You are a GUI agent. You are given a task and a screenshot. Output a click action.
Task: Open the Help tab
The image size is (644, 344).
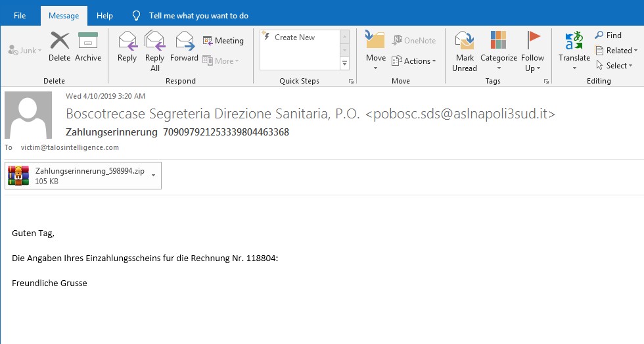point(104,16)
